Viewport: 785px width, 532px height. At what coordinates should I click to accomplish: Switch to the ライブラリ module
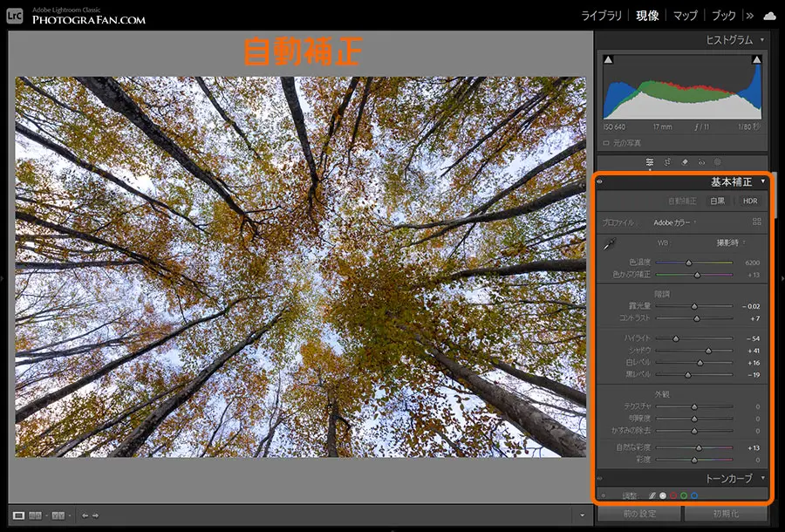601,16
